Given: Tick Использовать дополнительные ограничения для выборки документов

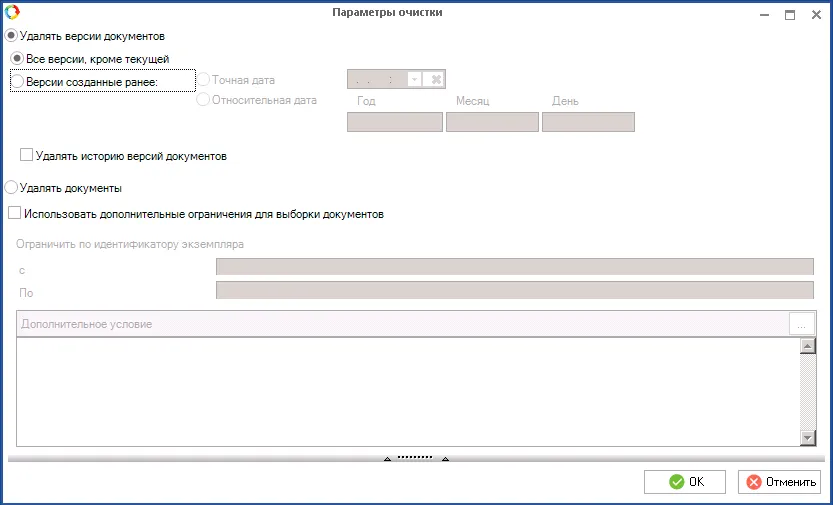Looking at the screenshot, I should pos(14,213).
